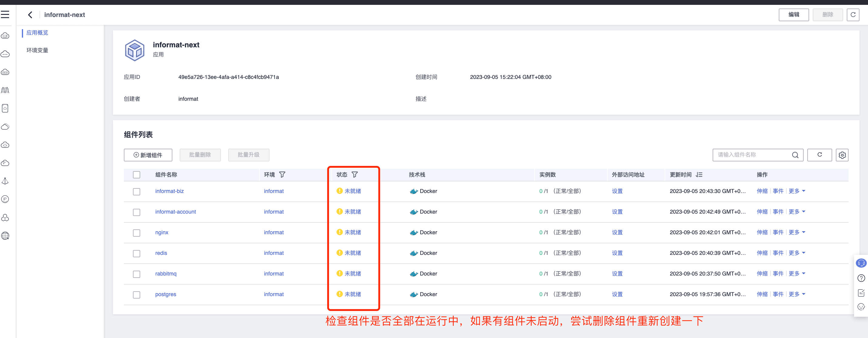The width and height of the screenshot is (868, 338).
Task: Click the search magnifier in component search
Action: pyautogui.click(x=795, y=155)
